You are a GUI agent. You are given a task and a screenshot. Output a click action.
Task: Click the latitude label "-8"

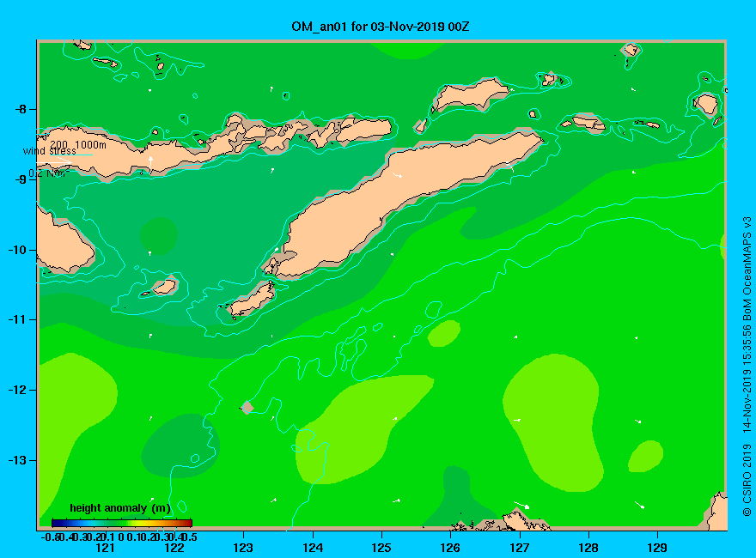21,109
